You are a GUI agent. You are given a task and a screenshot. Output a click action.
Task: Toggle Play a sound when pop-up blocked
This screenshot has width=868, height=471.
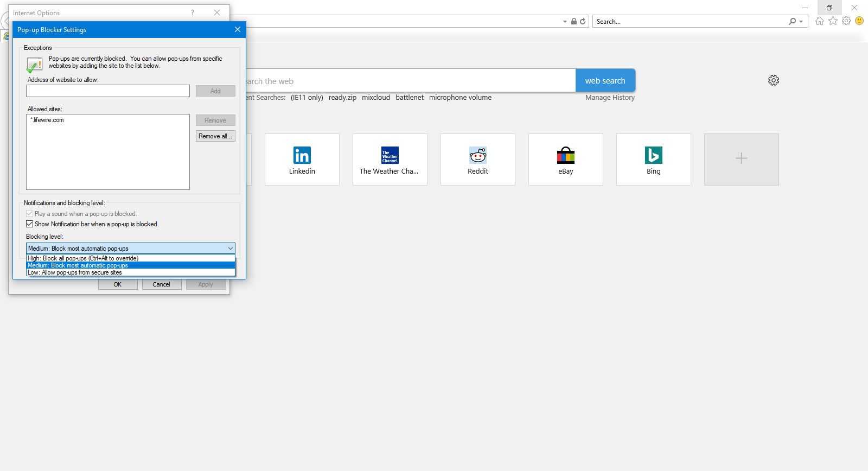[x=30, y=214]
